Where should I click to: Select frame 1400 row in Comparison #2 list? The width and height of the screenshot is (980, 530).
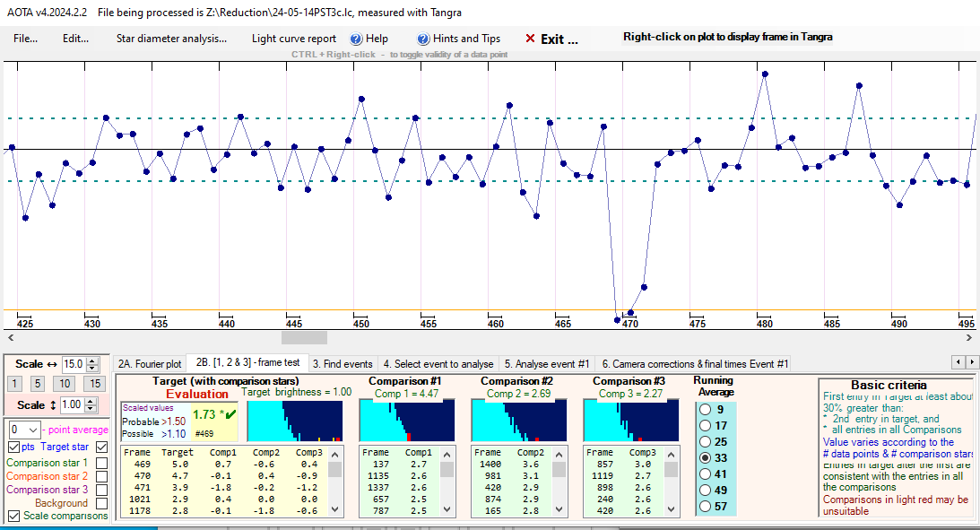(x=512, y=465)
